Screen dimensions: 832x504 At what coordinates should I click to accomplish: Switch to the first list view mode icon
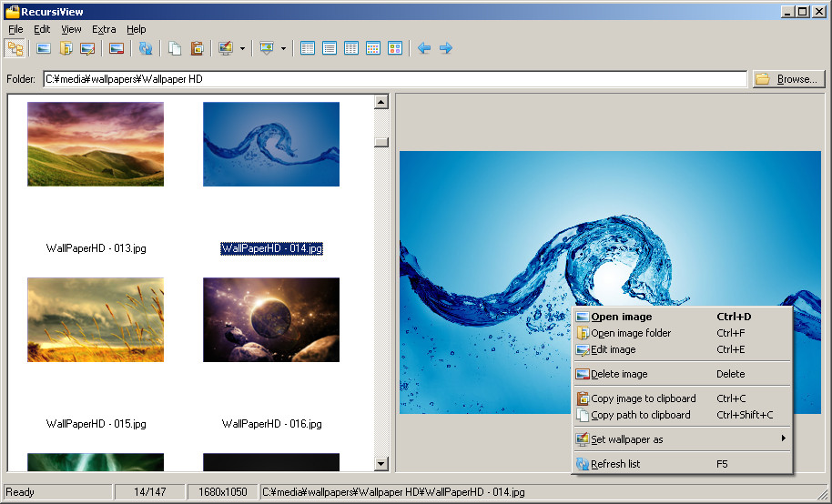[308, 48]
